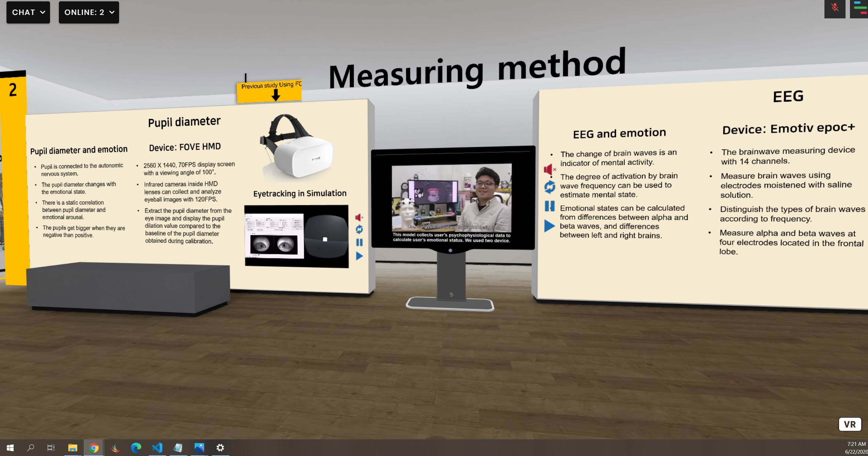
Task: Pause the eyetracking simulation video
Action: [x=359, y=242]
